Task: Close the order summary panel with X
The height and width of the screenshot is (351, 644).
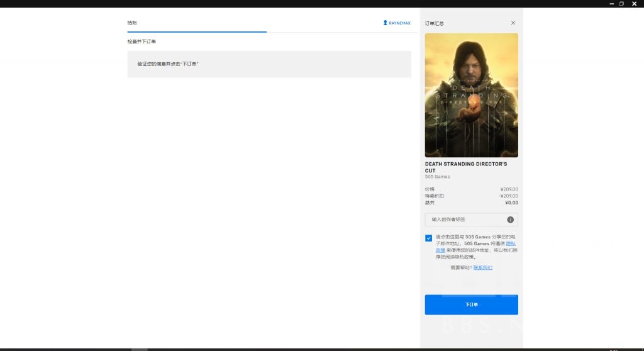Action: [x=513, y=23]
